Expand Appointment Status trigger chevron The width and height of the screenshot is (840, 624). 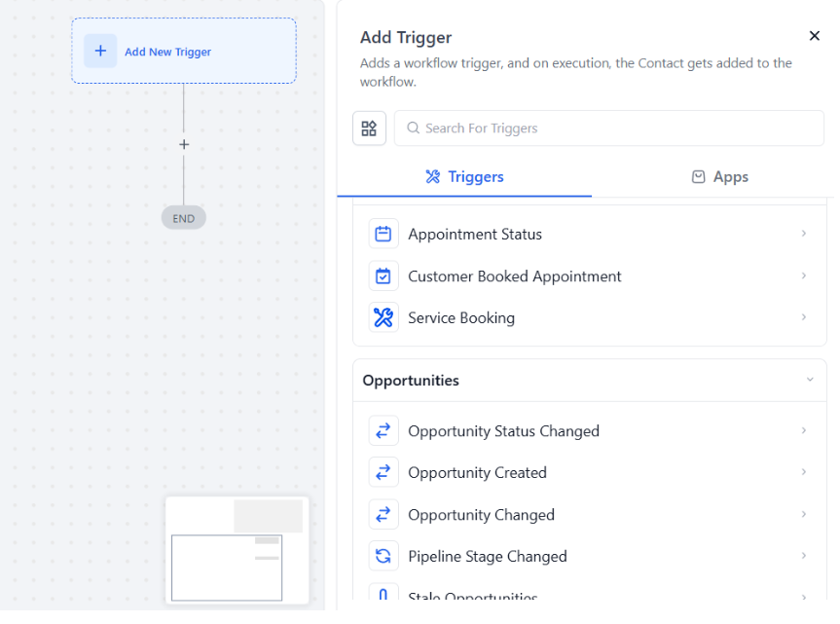coord(804,234)
